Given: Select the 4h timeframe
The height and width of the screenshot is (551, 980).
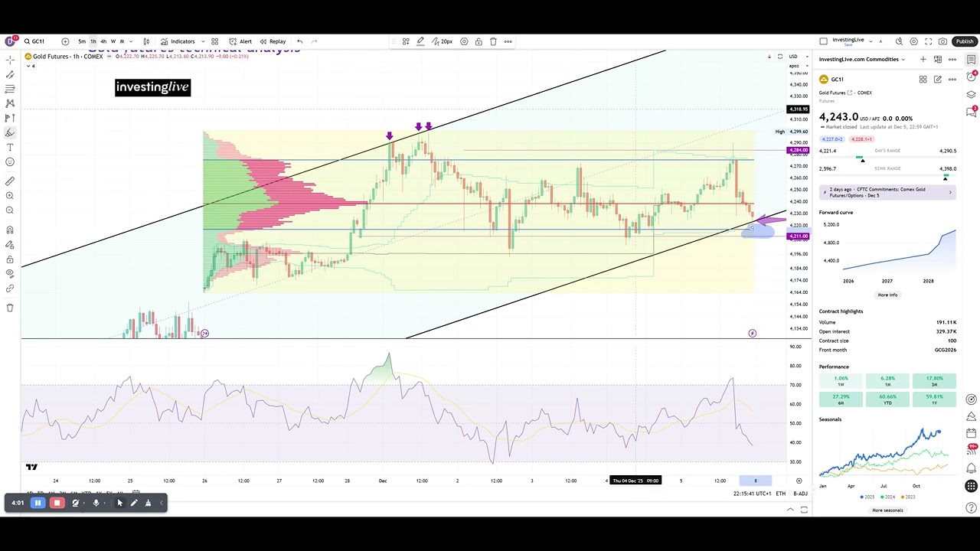Looking at the screenshot, I should [x=103, y=41].
